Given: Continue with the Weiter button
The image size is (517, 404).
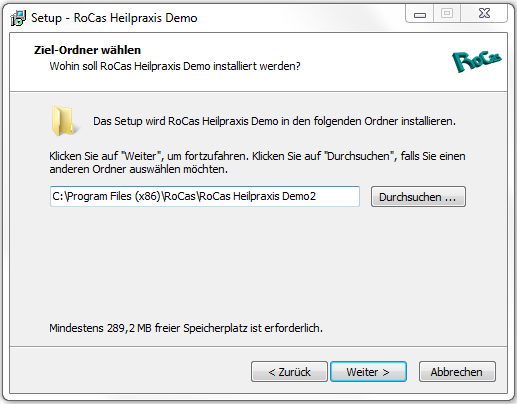Looking at the screenshot, I should [x=368, y=372].
